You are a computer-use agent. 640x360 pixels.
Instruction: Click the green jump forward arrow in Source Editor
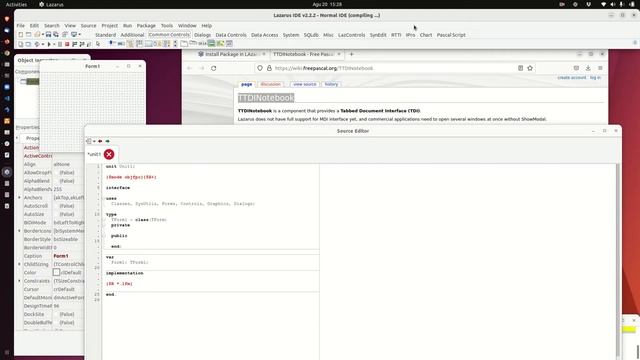pos(107,141)
